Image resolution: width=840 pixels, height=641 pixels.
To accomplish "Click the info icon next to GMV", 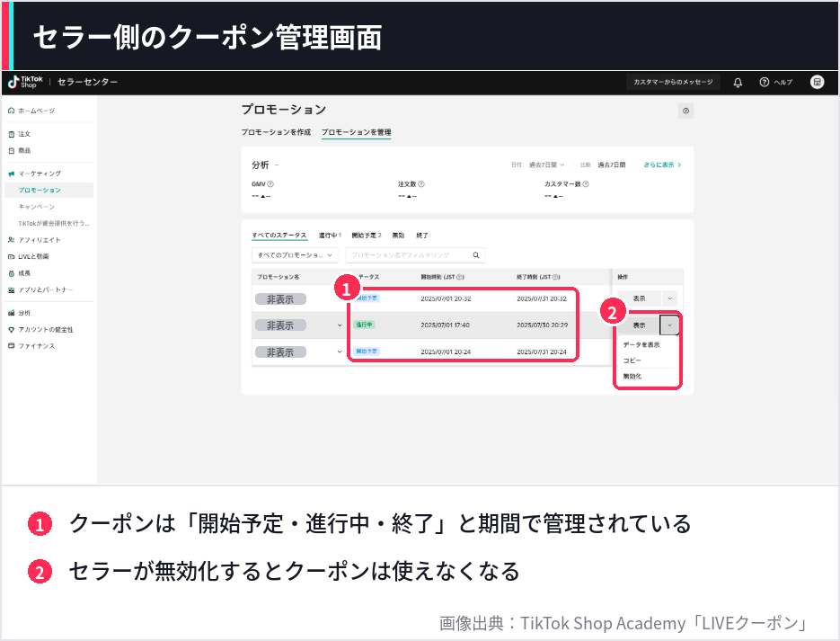I will [x=270, y=183].
